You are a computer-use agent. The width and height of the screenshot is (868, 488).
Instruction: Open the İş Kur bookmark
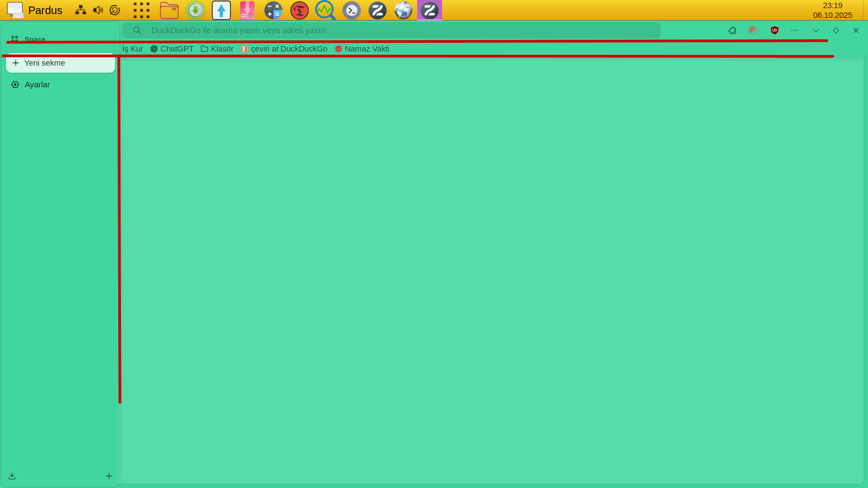[x=133, y=49]
